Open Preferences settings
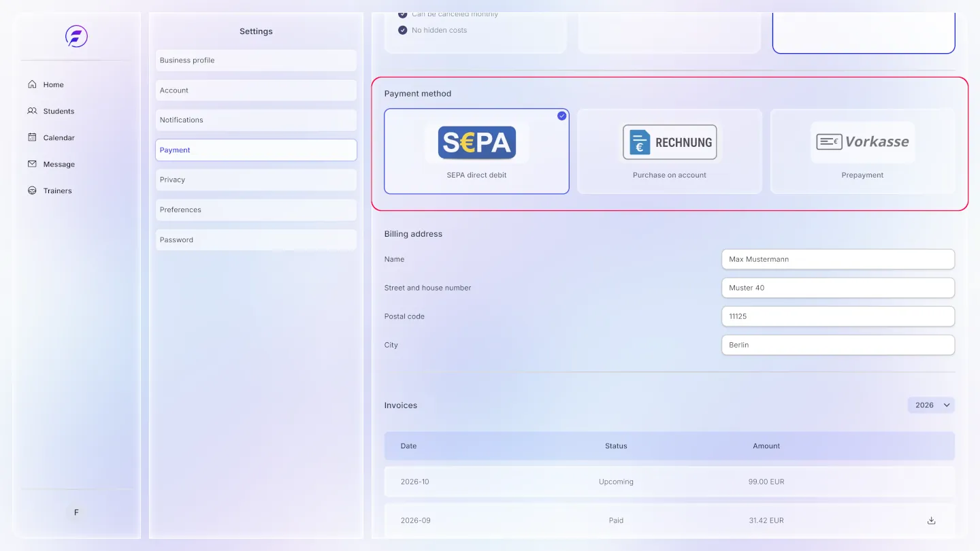 coord(256,210)
